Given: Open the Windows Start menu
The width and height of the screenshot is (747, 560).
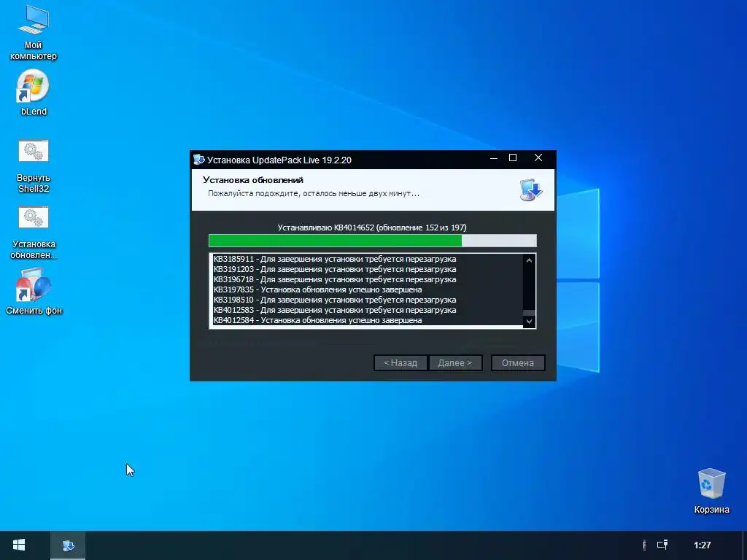Looking at the screenshot, I should [19, 545].
